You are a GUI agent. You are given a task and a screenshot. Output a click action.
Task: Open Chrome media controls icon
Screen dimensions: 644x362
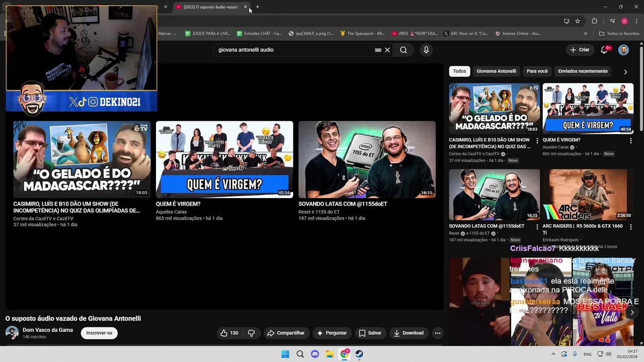612,21
